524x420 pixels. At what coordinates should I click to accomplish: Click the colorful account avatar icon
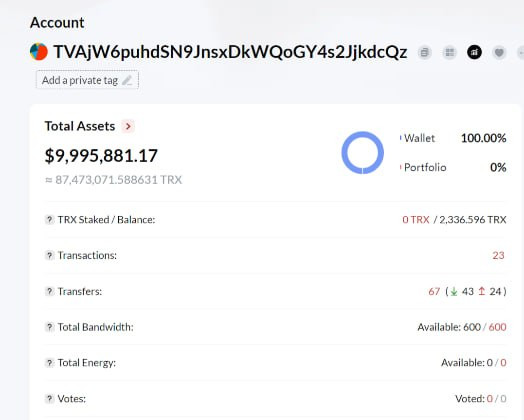coord(39,52)
